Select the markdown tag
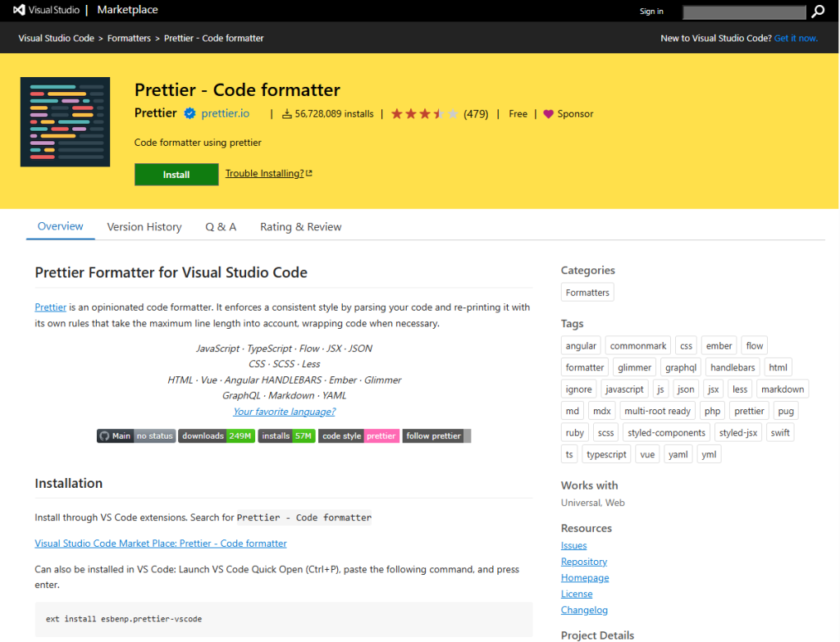The image size is (840, 642). 782,389
